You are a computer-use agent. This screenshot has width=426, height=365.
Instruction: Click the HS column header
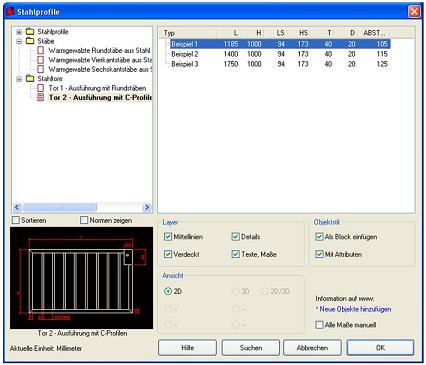click(299, 33)
